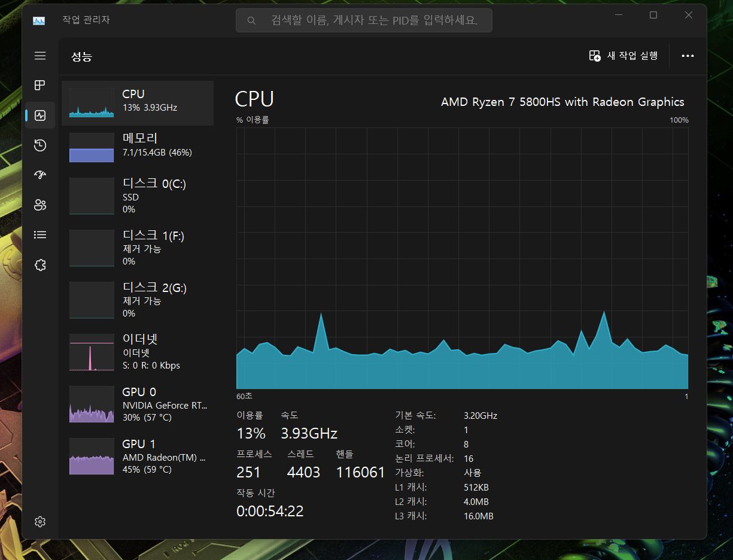The height and width of the screenshot is (560, 733).
Task: Click the 251 process count
Action: tap(248, 472)
